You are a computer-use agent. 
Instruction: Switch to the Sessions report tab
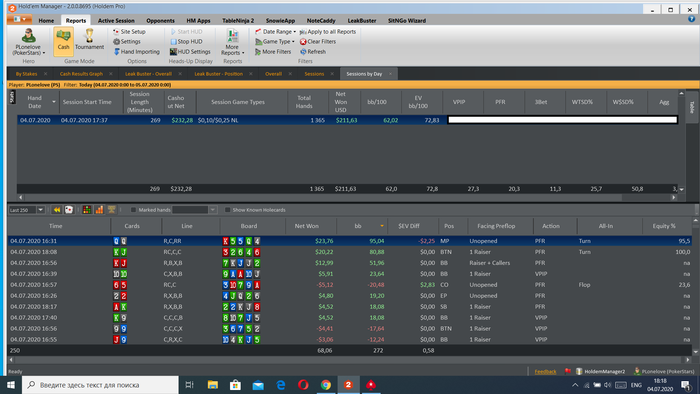pyautogui.click(x=314, y=74)
